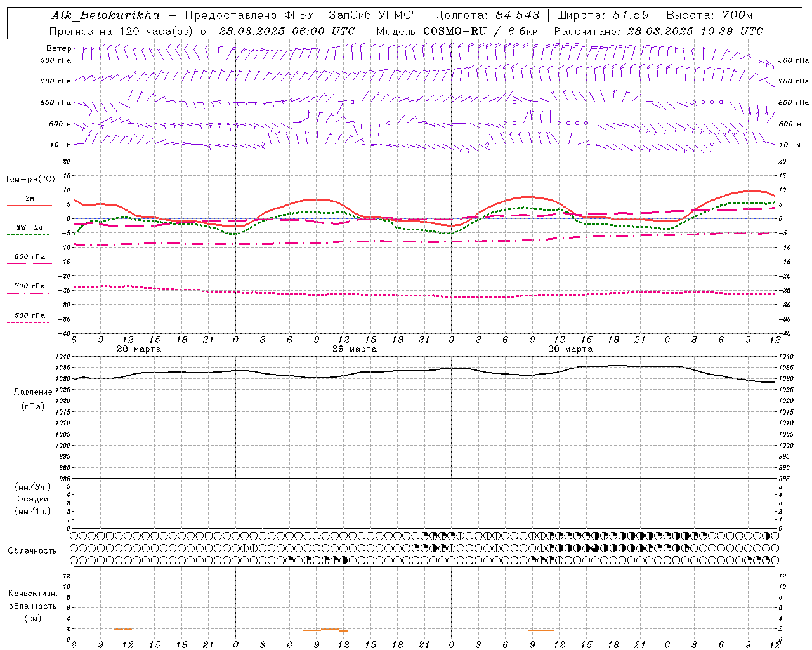
Task: Click the forecast start time 28.03.2025 06:00 UTC
Action: point(287,31)
